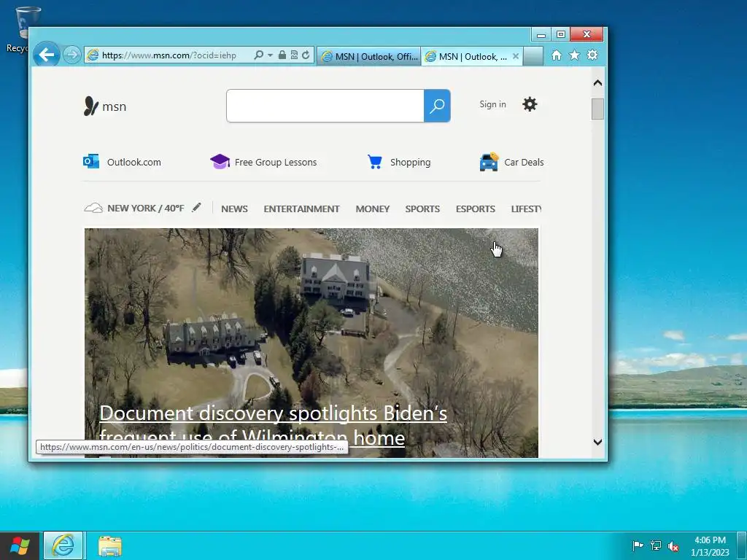The width and height of the screenshot is (747, 560).
Task: Click the Car Deals car icon
Action: [x=489, y=162]
